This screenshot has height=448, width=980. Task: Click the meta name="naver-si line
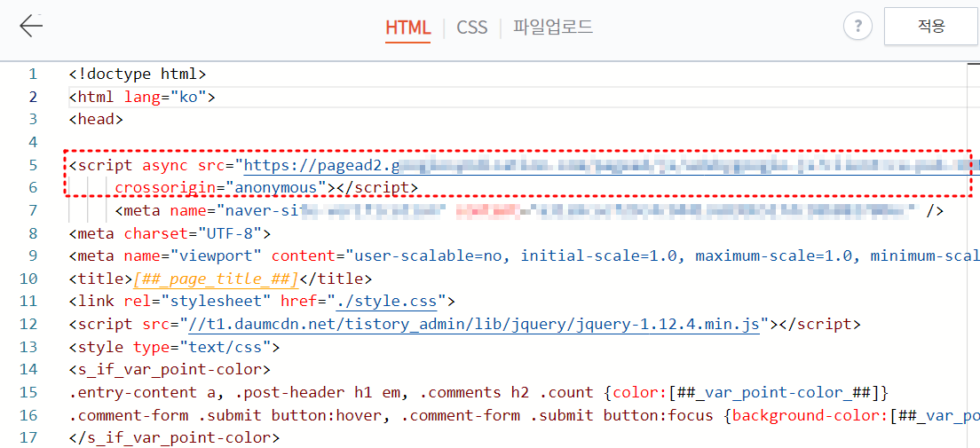coord(529,211)
